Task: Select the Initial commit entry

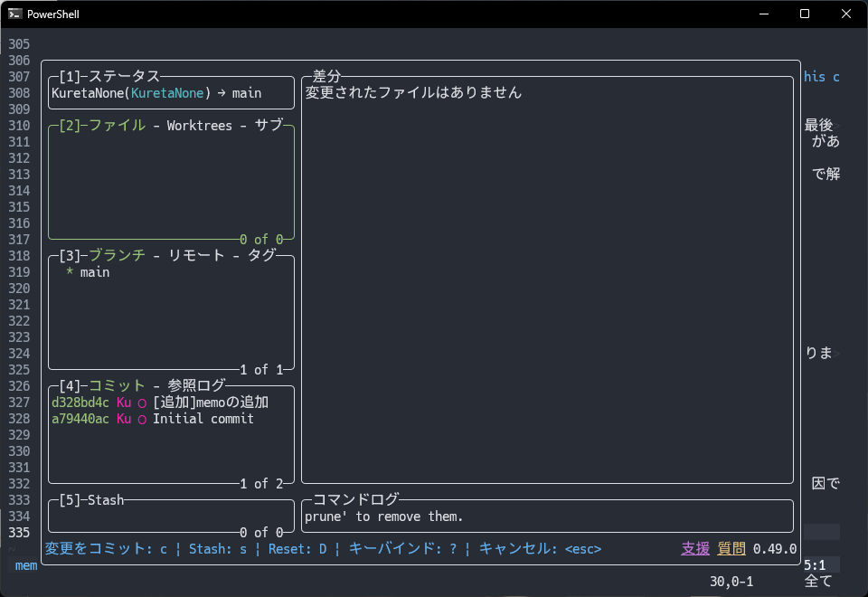Action: click(x=203, y=419)
